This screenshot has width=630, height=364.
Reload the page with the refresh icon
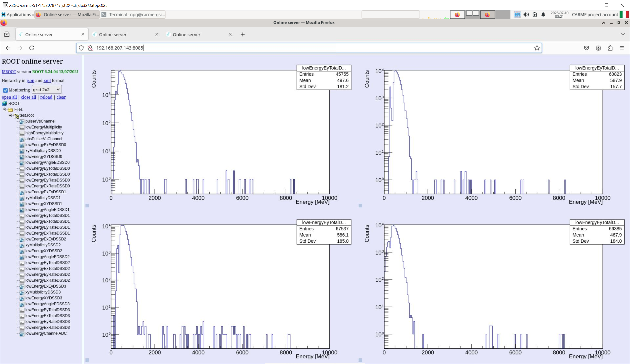(x=32, y=48)
